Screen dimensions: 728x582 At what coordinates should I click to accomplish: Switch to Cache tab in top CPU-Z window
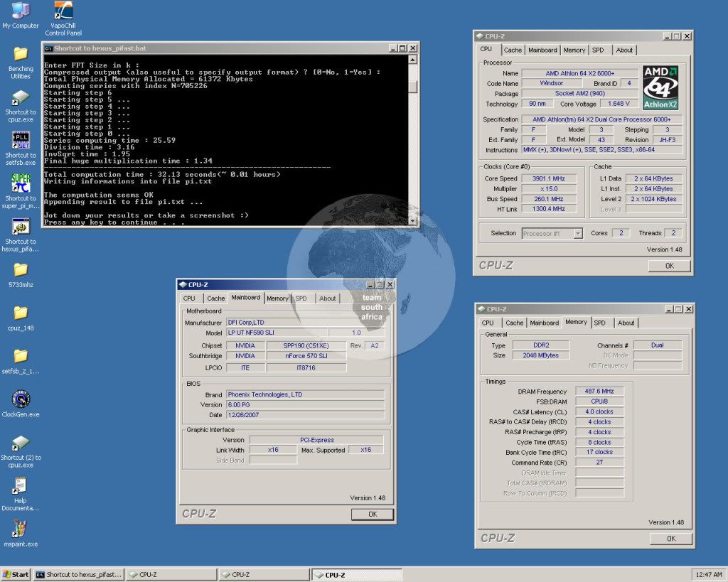(513, 50)
